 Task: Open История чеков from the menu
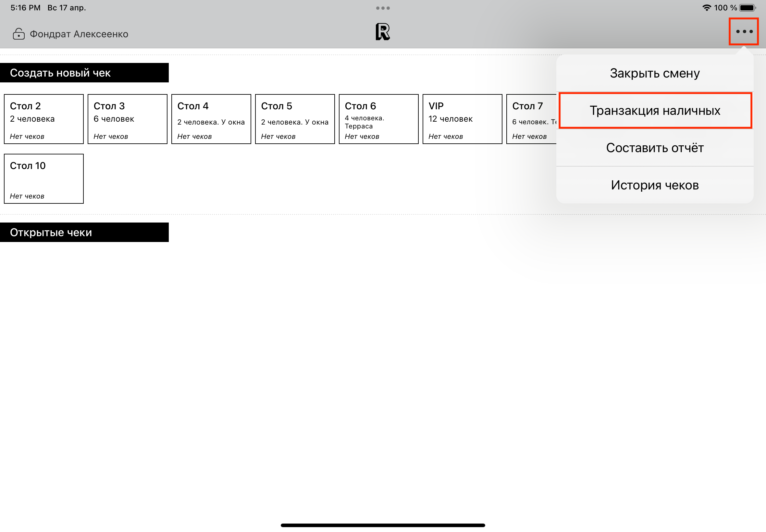(x=654, y=185)
